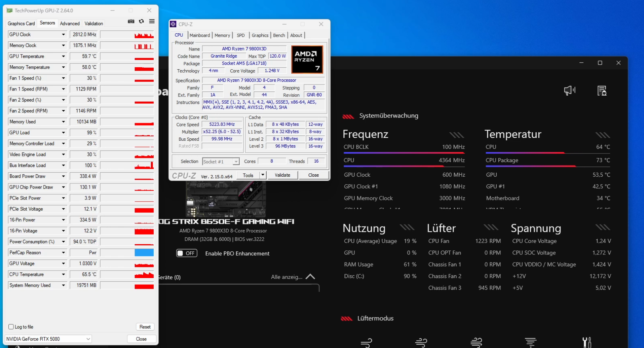Enable the Log to file checkbox

pyautogui.click(x=11, y=327)
